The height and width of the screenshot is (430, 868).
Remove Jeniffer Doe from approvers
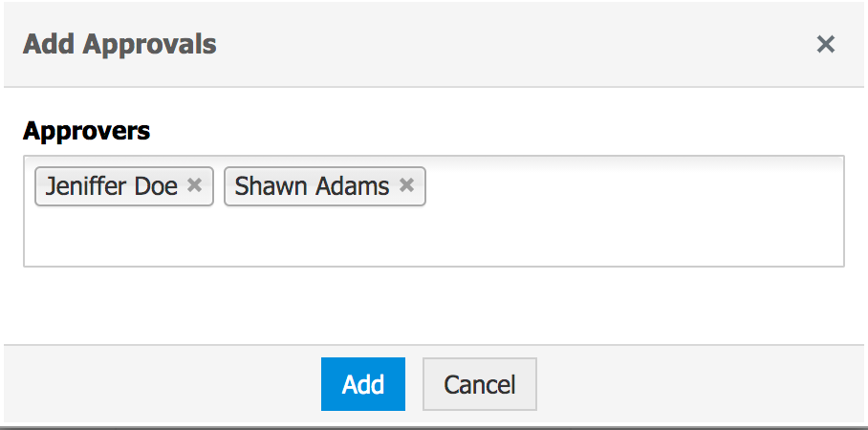[x=195, y=185]
